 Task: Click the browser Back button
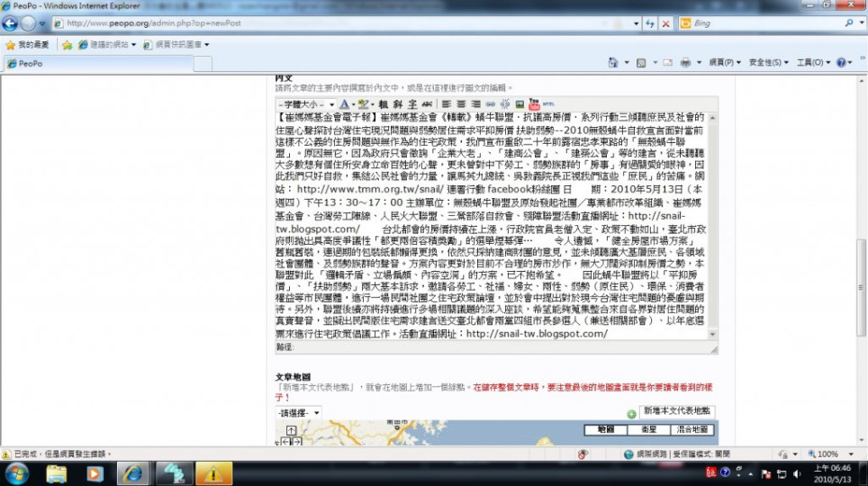[x=12, y=22]
